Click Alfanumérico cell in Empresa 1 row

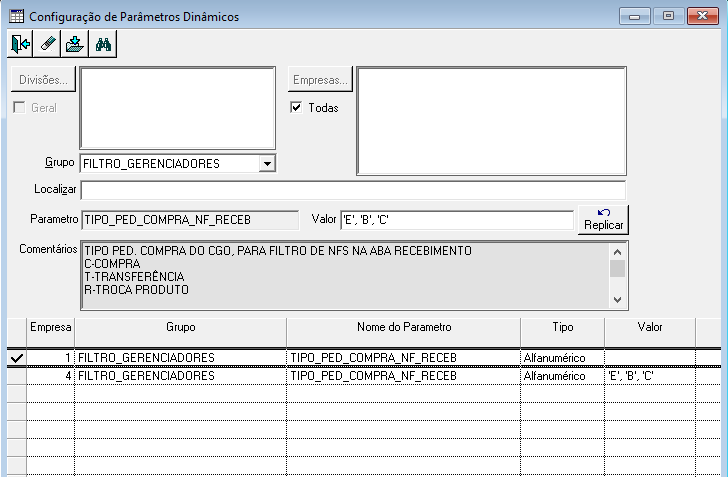[x=563, y=358]
